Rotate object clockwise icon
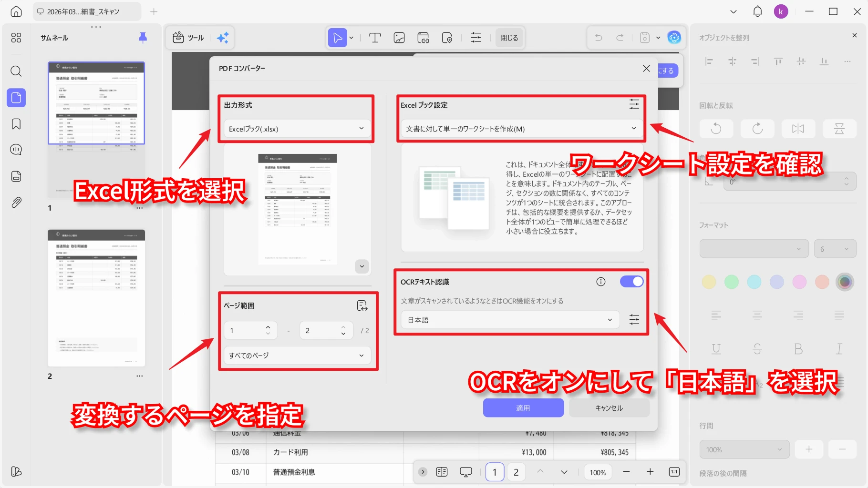 (x=757, y=129)
